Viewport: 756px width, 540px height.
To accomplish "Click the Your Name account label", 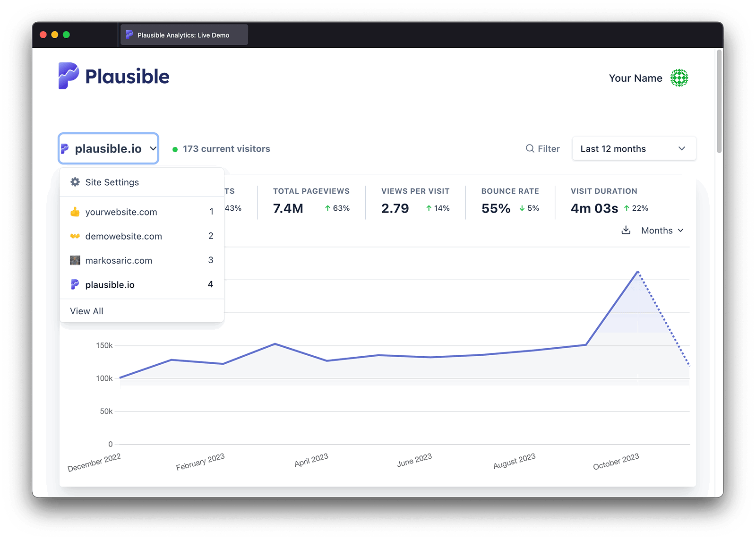I will (635, 78).
